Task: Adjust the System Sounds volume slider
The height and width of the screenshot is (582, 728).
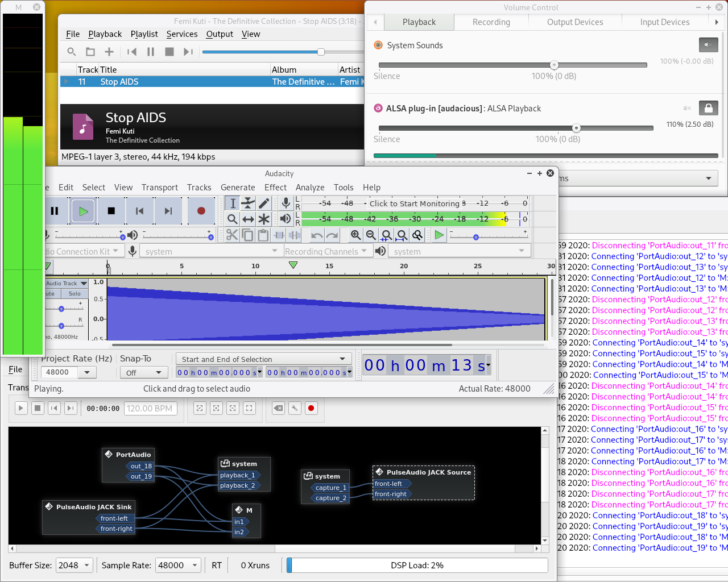Action: click(x=554, y=65)
